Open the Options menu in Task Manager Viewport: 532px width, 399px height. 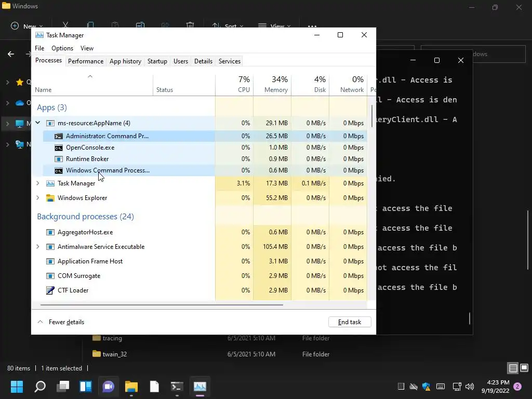(62, 48)
